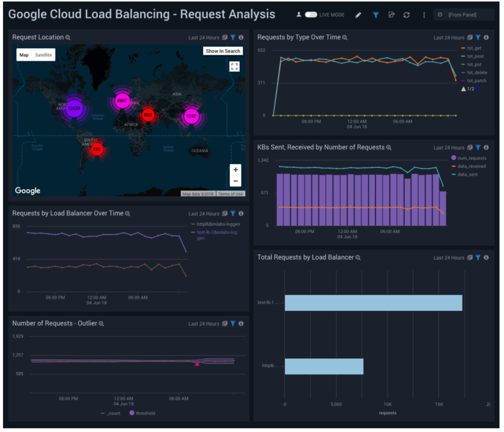Screen dimensions: 504x432
Task: Toggle tot_patch legend series
Action: [474, 81]
